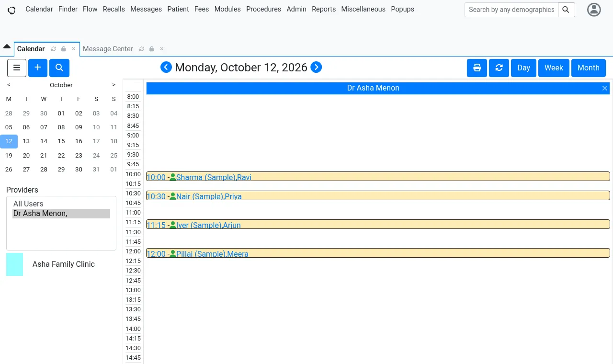Go to previous month in mini calendar
This screenshot has height=364, width=613.
[x=9, y=85]
